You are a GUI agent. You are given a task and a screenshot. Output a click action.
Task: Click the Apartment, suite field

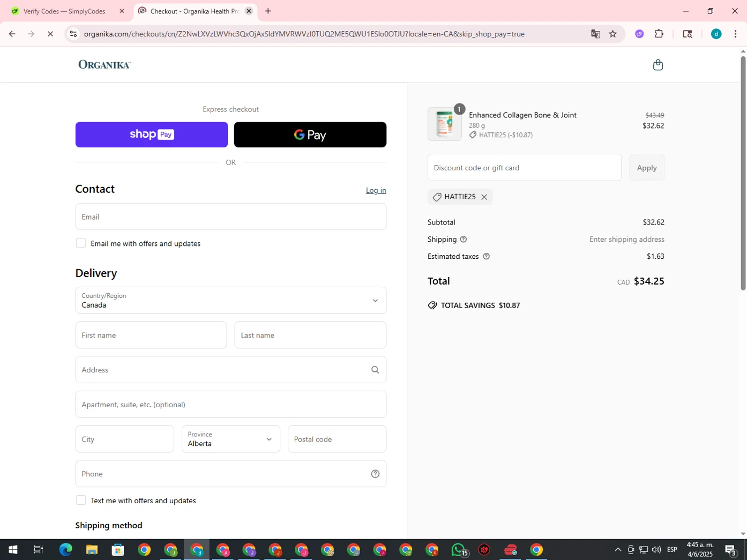[231, 404]
